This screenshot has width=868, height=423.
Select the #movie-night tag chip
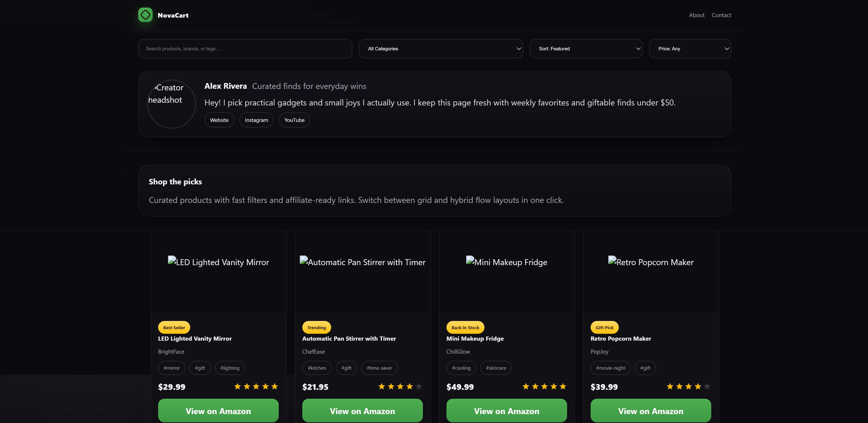pos(610,368)
